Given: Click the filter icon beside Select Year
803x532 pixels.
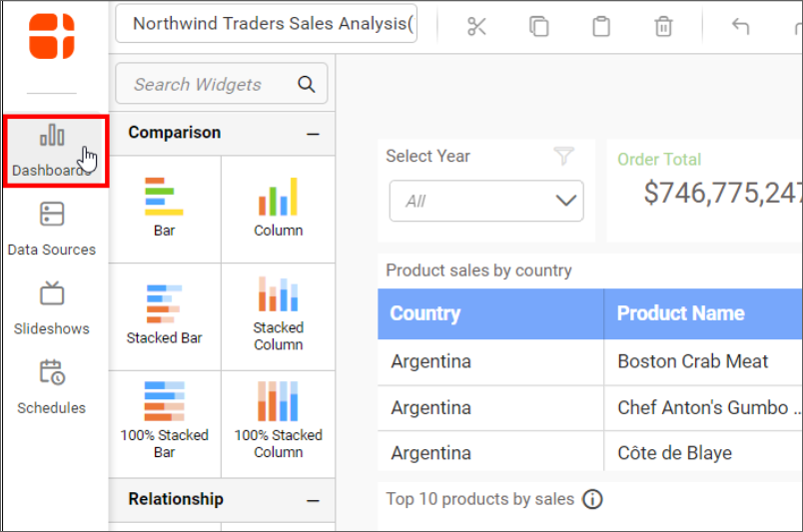Looking at the screenshot, I should [564, 157].
